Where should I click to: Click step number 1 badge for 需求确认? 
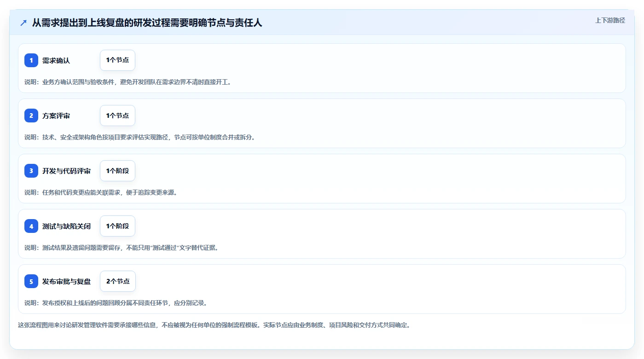point(31,60)
